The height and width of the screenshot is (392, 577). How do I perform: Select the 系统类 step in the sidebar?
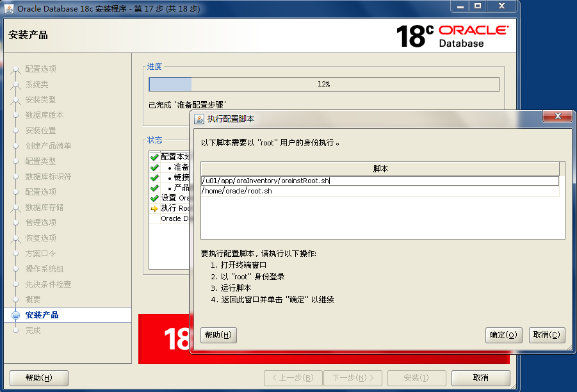37,85
